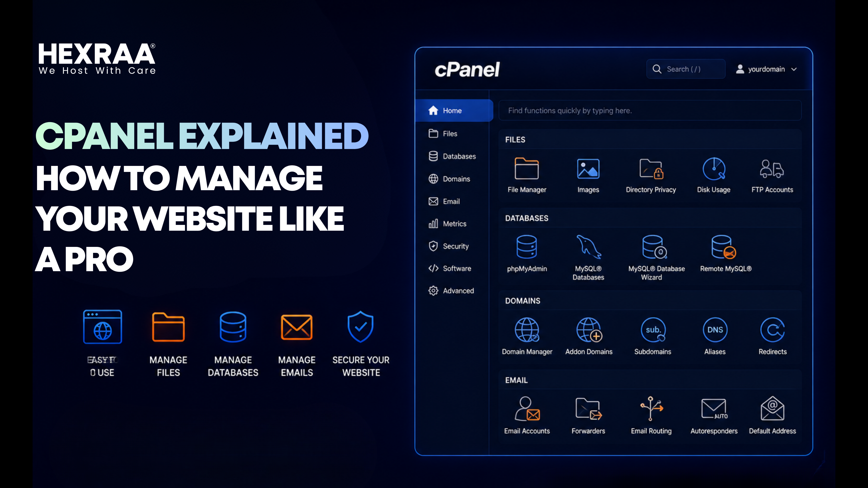Open Directory Privacy
This screenshot has width=868, height=488.
pos(651,169)
